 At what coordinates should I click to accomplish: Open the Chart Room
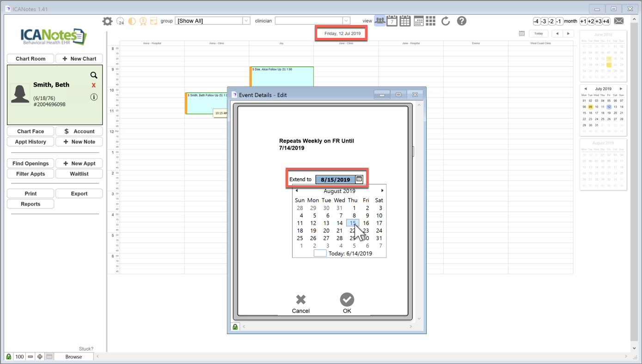[x=31, y=59]
